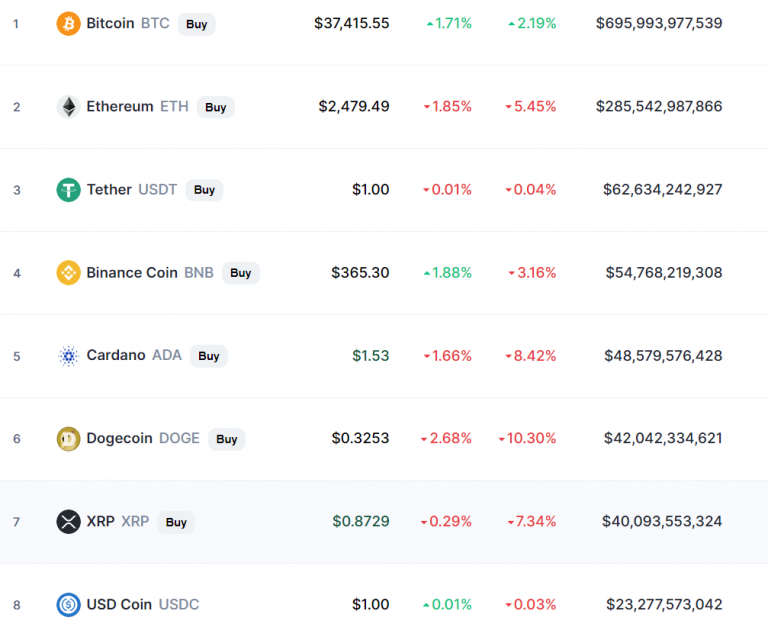Click Bitcoin 2.19% weekly change value
This screenshot has height=627, width=768.
point(532,23)
